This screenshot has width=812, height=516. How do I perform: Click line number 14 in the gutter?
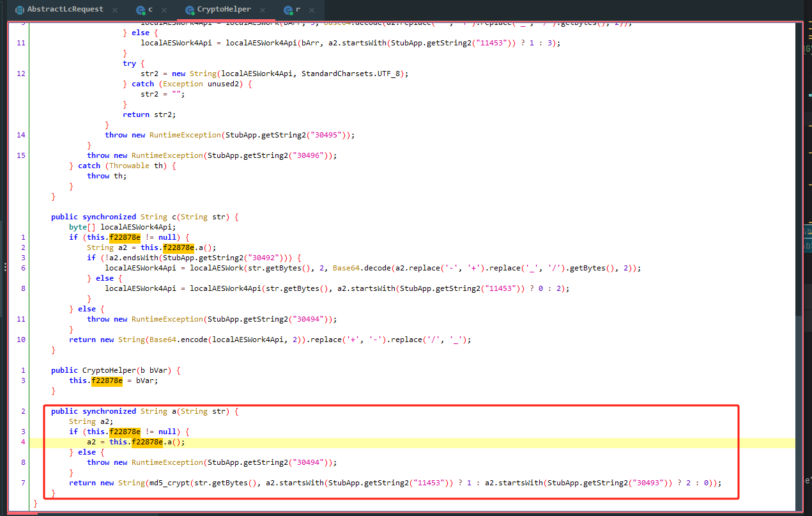21,135
